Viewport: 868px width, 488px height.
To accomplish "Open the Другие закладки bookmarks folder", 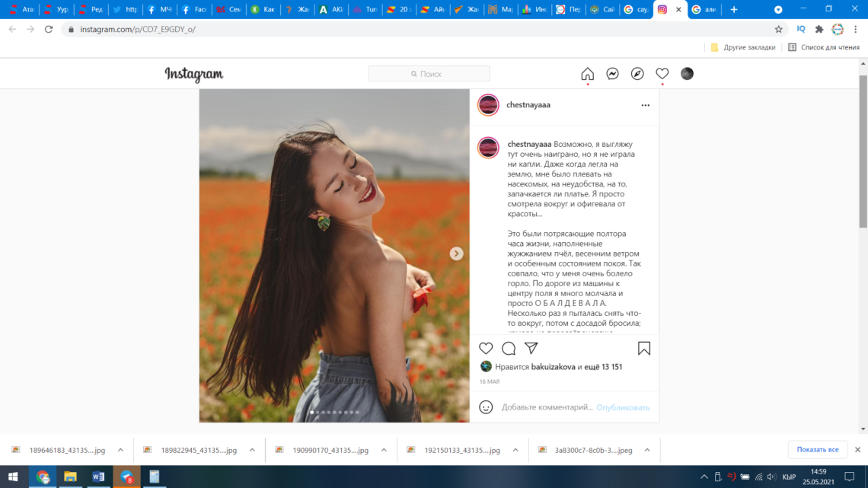I will (x=743, y=47).
